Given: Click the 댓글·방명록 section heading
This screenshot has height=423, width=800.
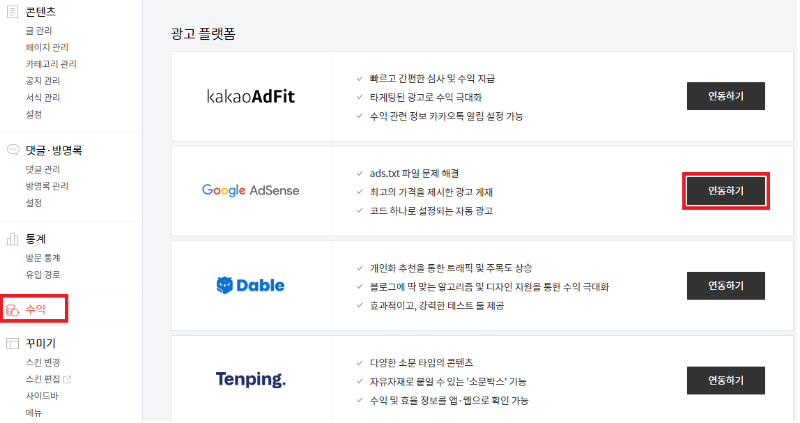Looking at the screenshot, I should coord(54,150).
